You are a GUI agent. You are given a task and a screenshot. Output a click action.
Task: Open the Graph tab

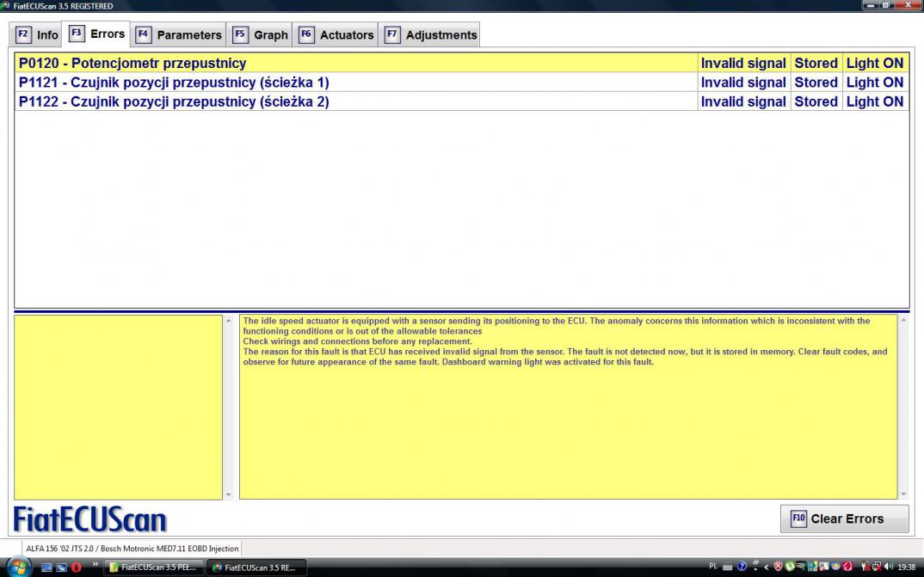click(260, 34)
